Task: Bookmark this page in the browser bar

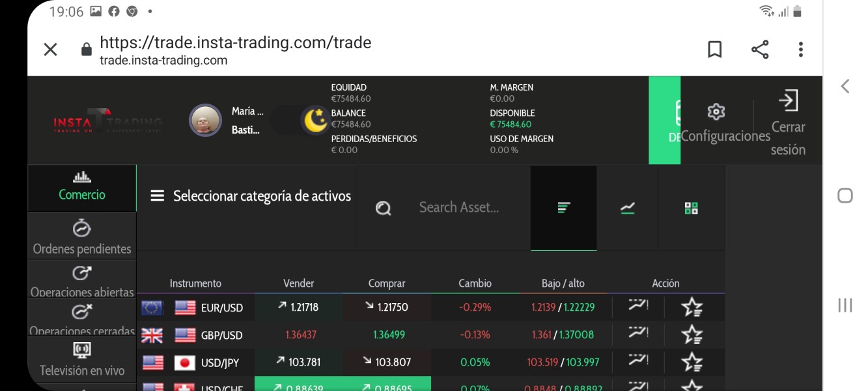Action: [x=715, y=50]
